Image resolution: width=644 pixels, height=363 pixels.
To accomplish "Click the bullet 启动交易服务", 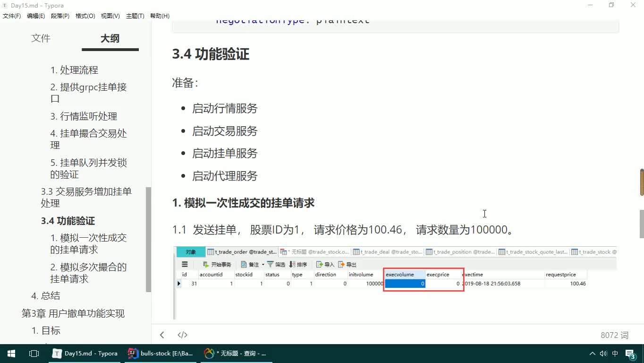I will click(x=225, y=131).
